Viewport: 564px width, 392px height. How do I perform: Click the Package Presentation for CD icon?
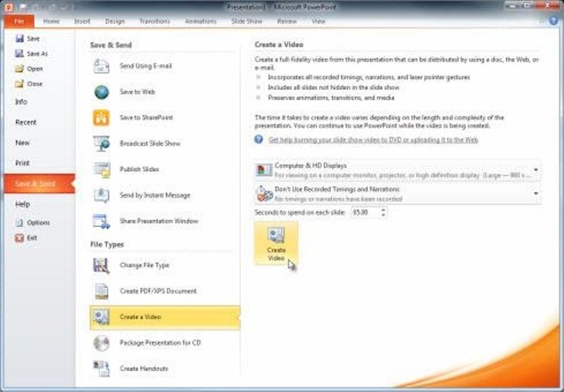point(102,342)
